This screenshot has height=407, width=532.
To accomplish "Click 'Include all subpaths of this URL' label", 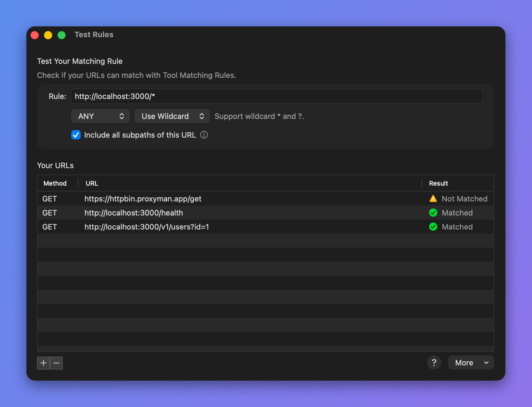I will point(140,135).
